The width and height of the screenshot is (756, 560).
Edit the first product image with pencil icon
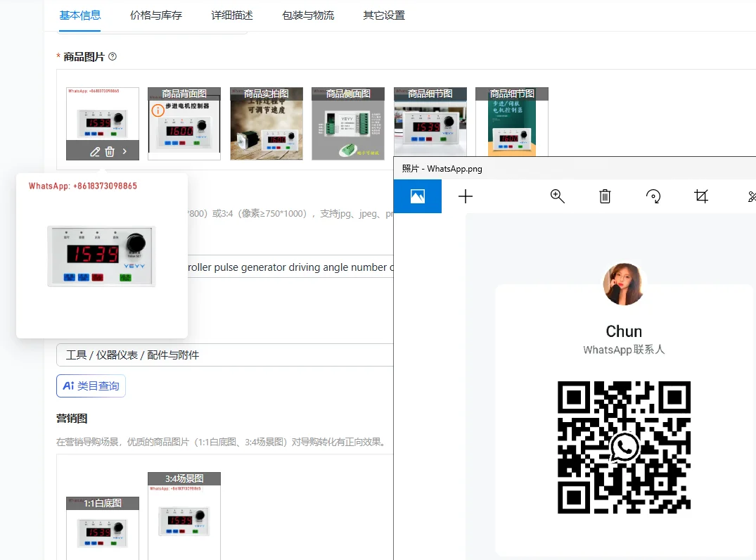point(95,151)
